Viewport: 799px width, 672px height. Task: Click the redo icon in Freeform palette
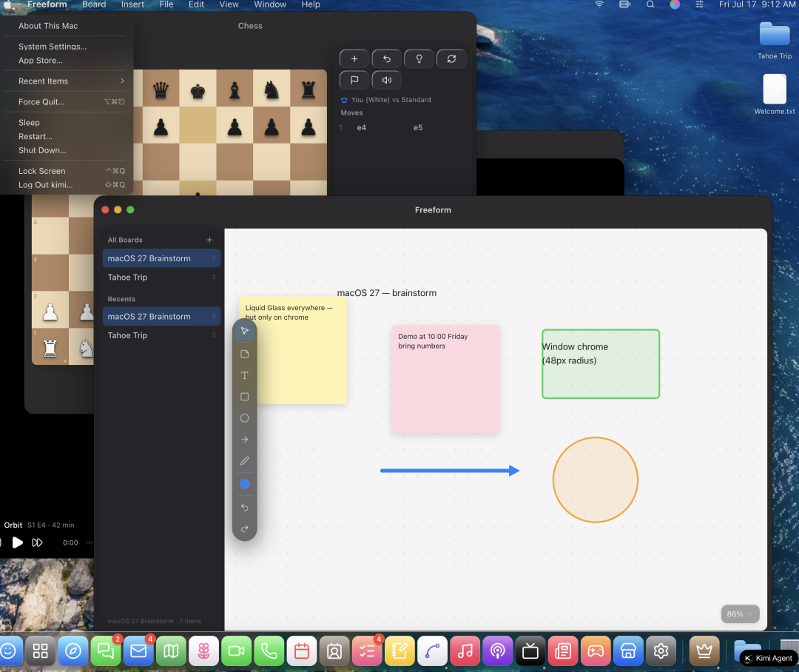(x=245, y=528)
